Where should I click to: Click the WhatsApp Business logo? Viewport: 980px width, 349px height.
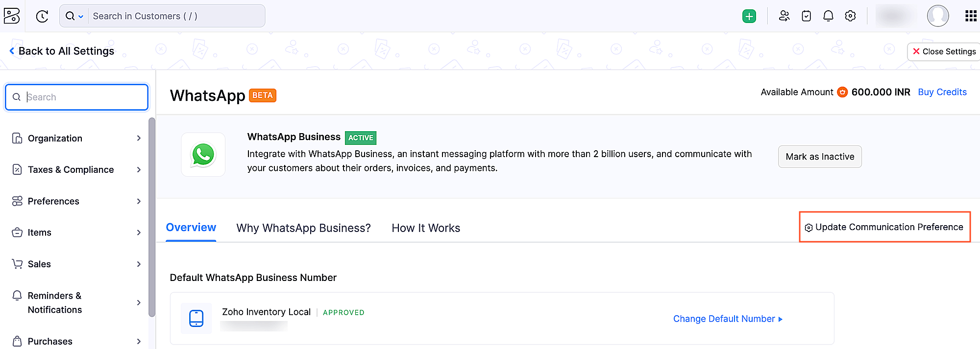203,154
